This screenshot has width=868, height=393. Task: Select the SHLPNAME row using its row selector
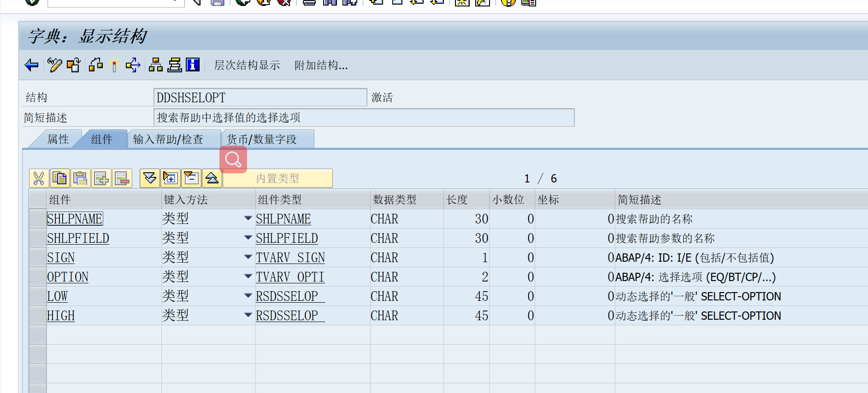click(x=37, y=219)
